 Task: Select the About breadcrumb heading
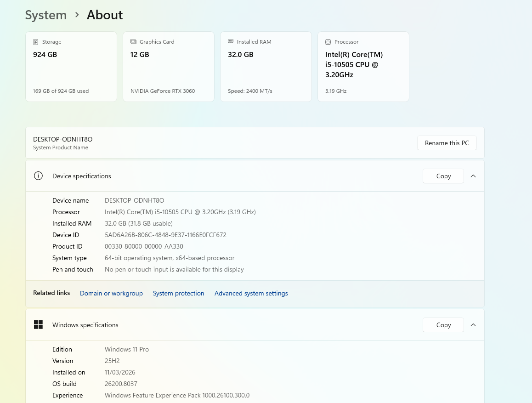point(105,15)
